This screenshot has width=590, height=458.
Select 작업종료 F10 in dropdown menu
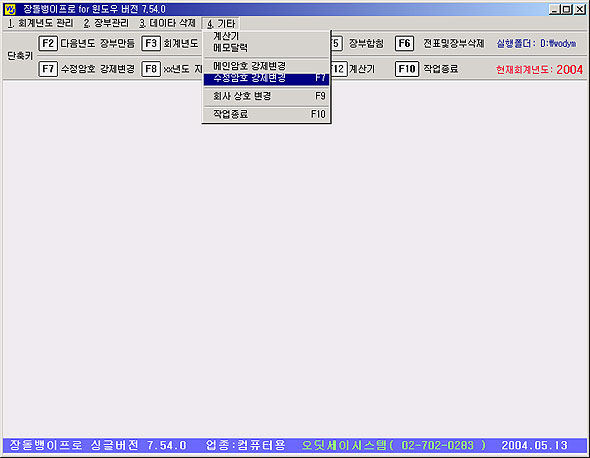click(266, 114)
